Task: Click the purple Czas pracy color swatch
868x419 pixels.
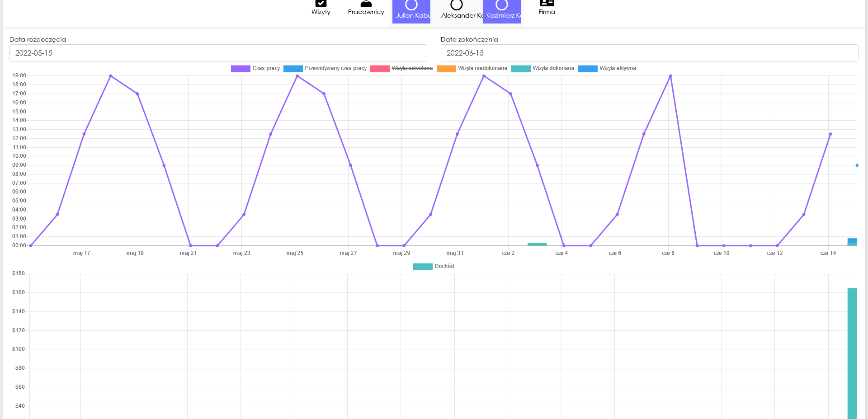Action: pos(241,69)
